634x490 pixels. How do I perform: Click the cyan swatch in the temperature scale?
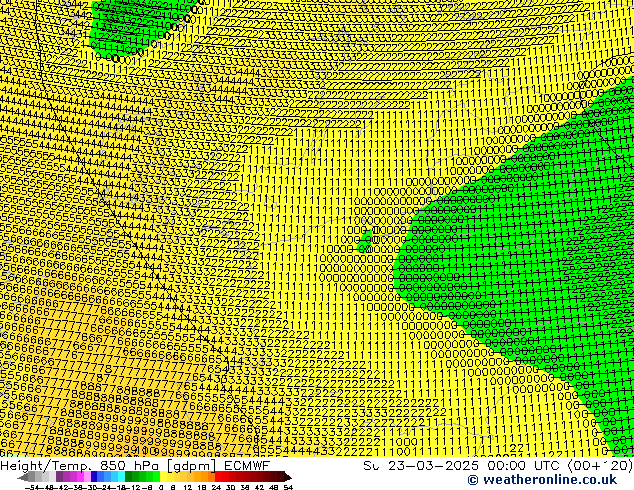point(122,477)
